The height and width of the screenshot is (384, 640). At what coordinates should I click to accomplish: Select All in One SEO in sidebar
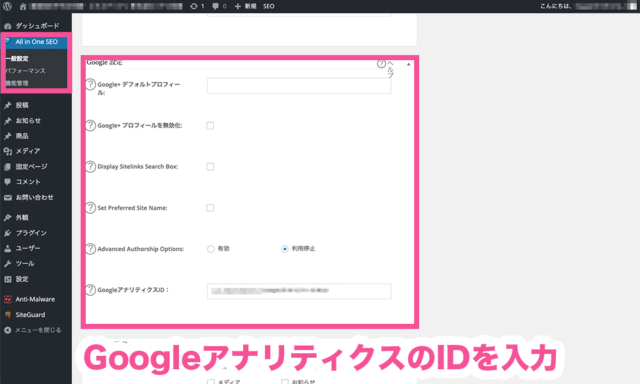point(36,42)
